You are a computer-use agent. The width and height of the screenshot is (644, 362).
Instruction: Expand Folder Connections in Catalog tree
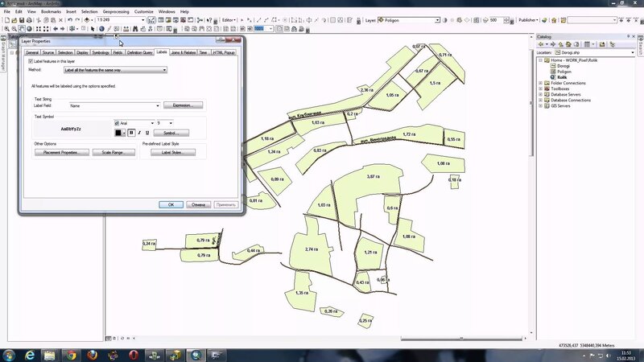pos(540,83)
